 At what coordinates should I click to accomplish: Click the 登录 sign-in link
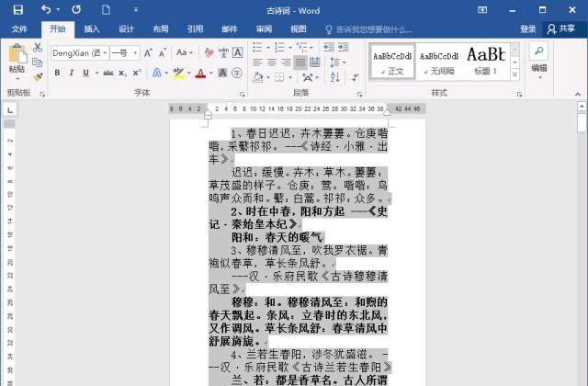click(x=527, y=28)
